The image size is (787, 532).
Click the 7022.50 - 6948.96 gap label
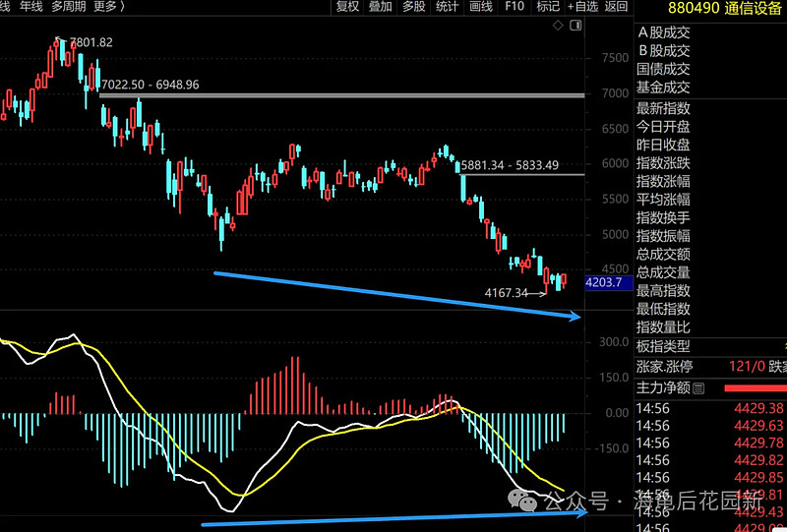pos(151,85)
